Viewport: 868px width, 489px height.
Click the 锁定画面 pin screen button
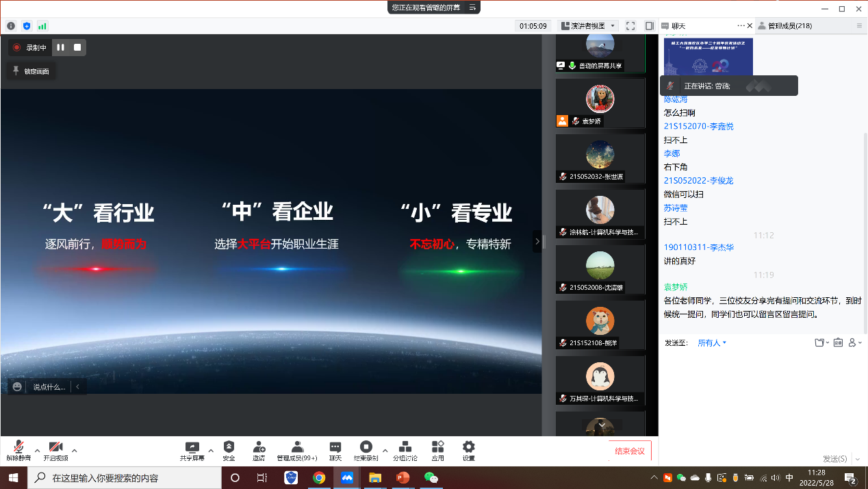pos(31,71)
